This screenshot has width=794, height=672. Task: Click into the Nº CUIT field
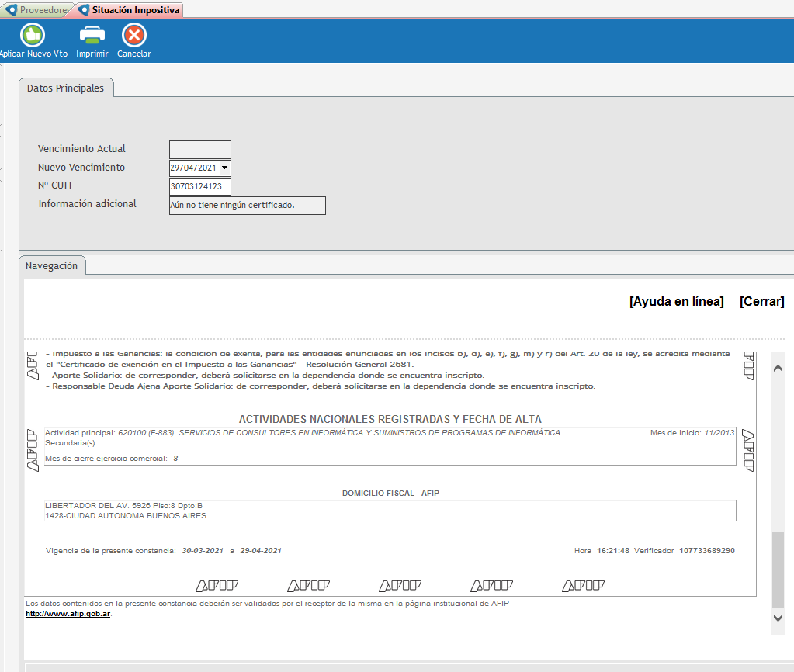pos(199,186)
